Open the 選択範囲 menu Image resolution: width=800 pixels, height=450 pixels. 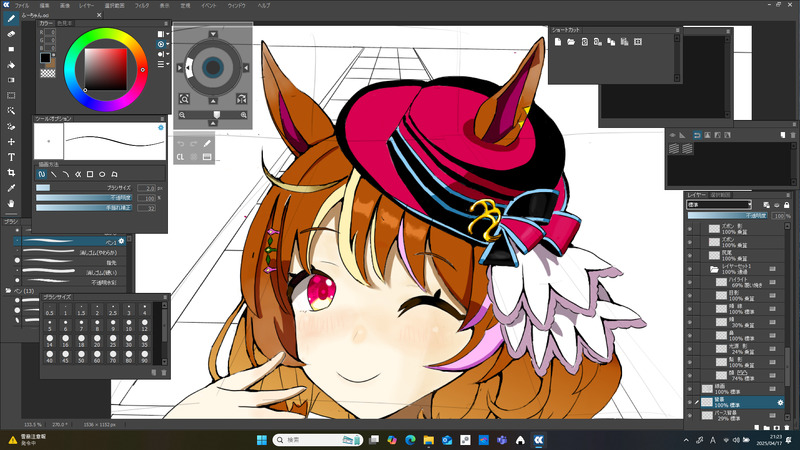[114, 5]
